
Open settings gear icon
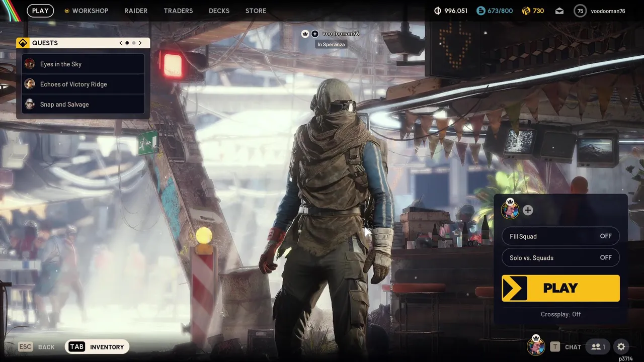tap(621, 346)
